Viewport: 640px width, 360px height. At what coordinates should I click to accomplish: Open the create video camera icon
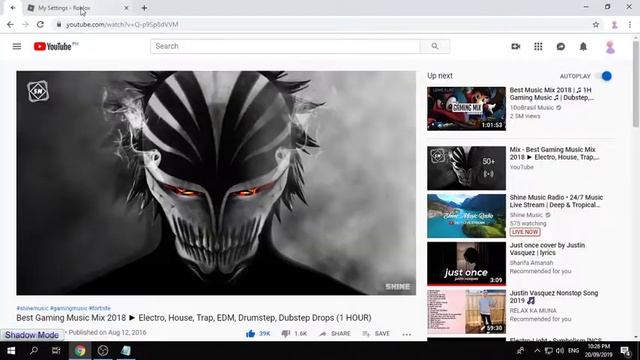[516, 47]
